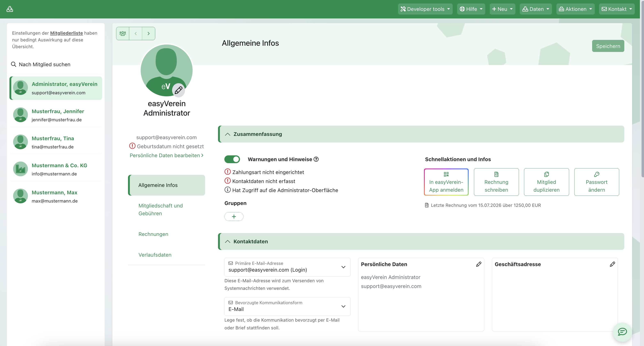Click Zahlungsart nicht eingerichtet warning text
The height and width of the screenshot is (346, 644).
click(x=268, y=172)
